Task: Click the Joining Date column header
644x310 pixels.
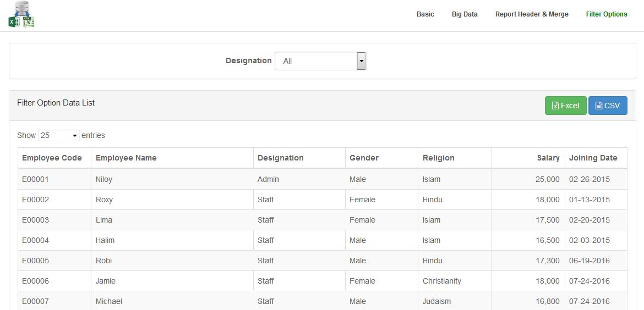Action: coord(593,158)
